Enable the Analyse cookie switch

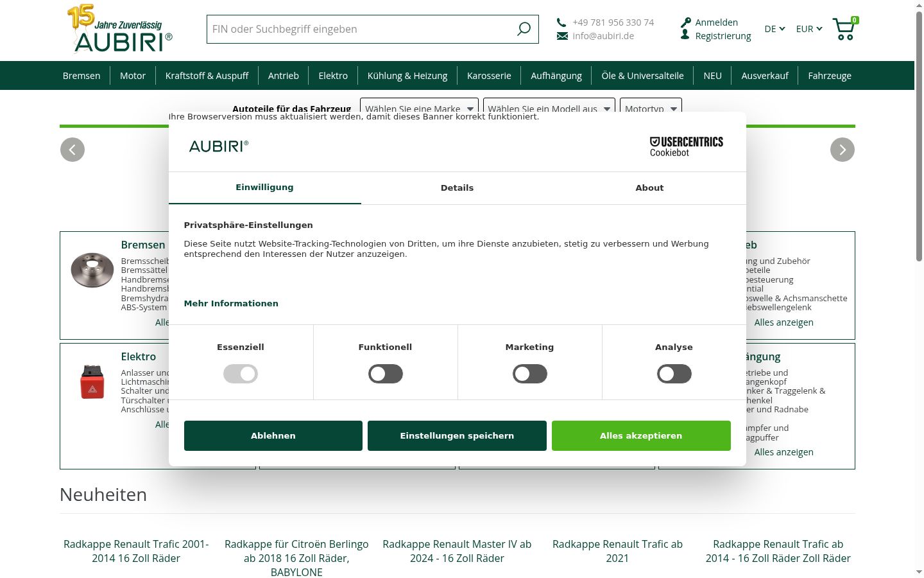pyautogui.click(x=674, y=374)
